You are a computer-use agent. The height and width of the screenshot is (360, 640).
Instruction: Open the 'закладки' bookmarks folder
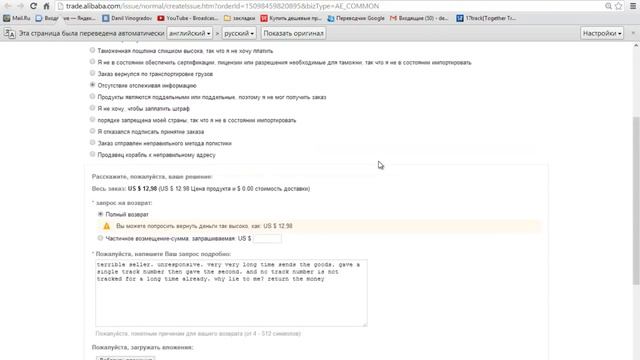(x=240, y=18)
